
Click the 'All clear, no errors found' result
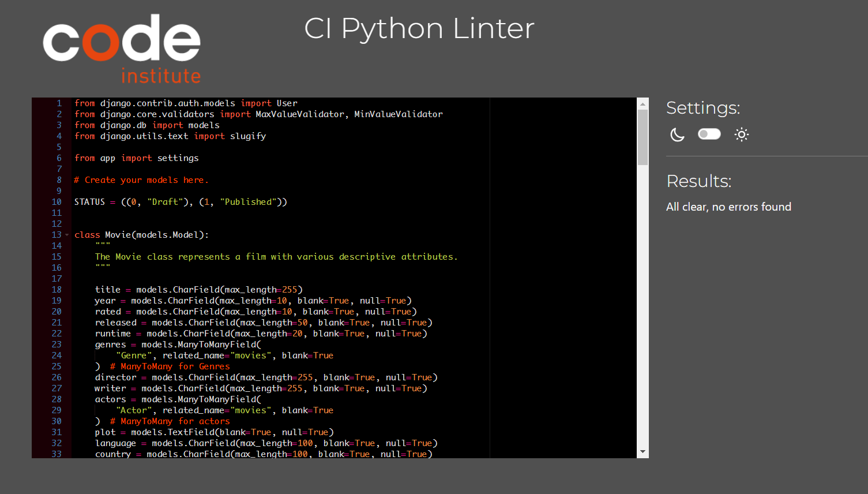pyautogui.click(x=728, y=207)
